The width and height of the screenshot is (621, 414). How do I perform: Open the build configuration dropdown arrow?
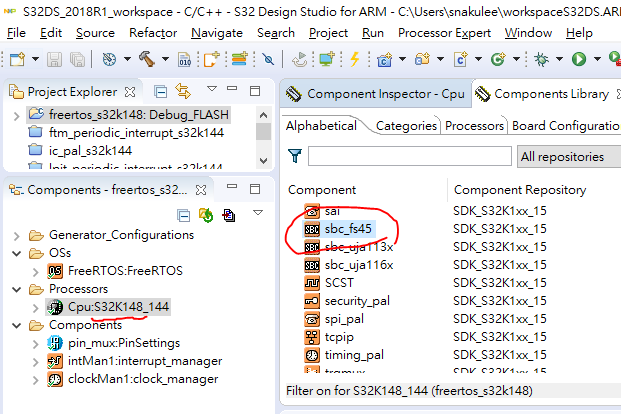pyautogui.click(x=127, y=59)
